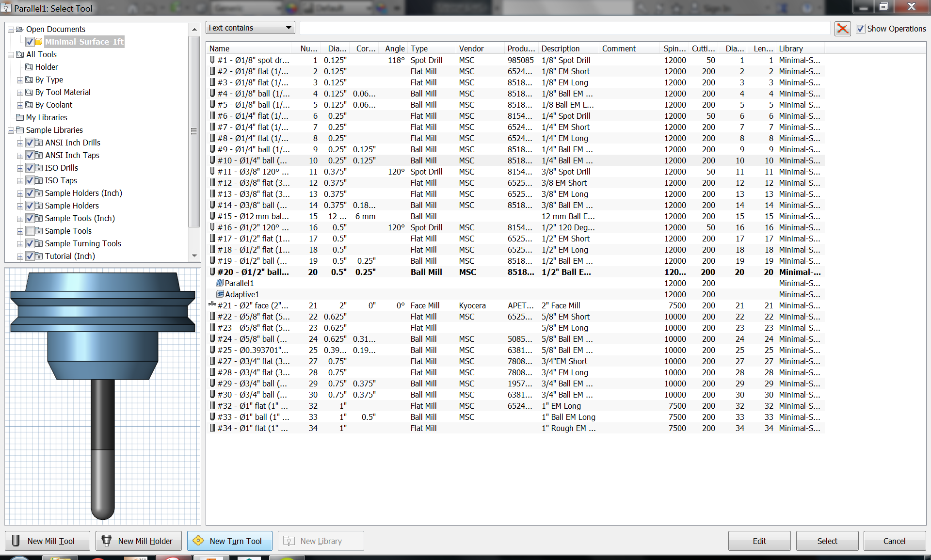Screen dimensions: 931x560
Task: Click the New Mill Holder button
Action: [139, 541]
